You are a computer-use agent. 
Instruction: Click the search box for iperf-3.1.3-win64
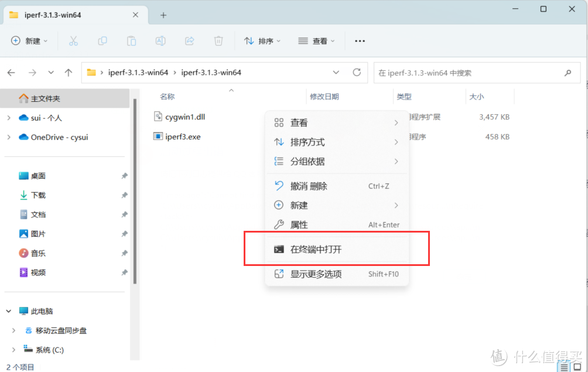click(469, 73)
